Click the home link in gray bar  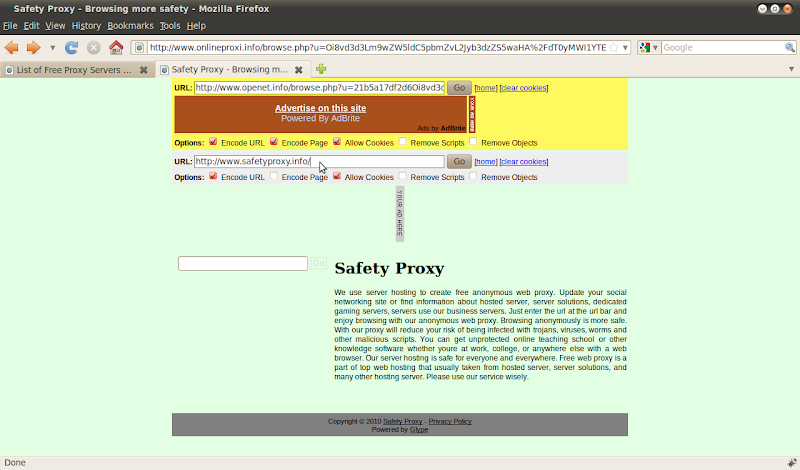click(x=486, y=162)
